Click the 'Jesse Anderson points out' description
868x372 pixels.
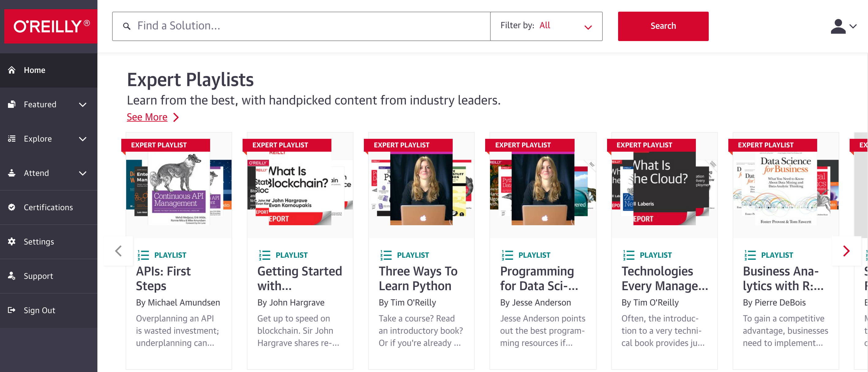542,331
